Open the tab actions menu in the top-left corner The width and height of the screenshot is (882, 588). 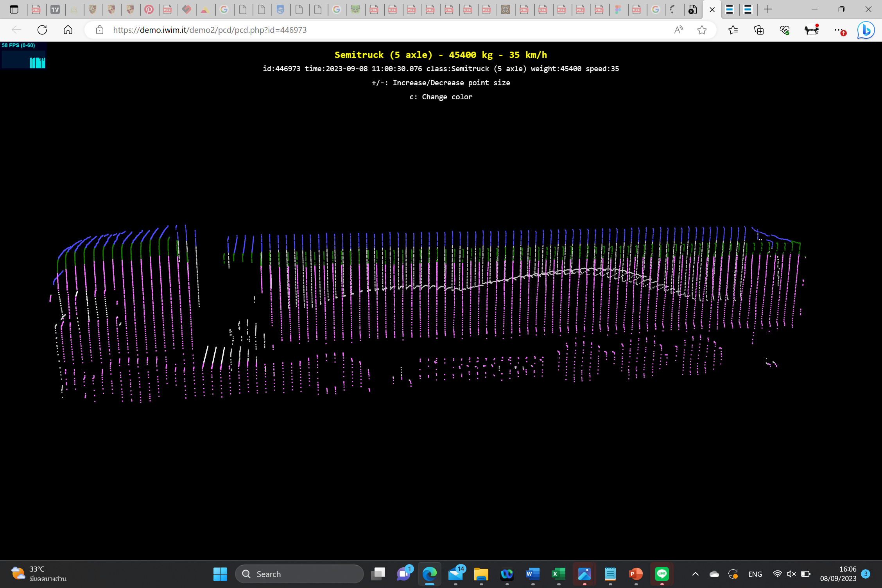tap(14, 9)
